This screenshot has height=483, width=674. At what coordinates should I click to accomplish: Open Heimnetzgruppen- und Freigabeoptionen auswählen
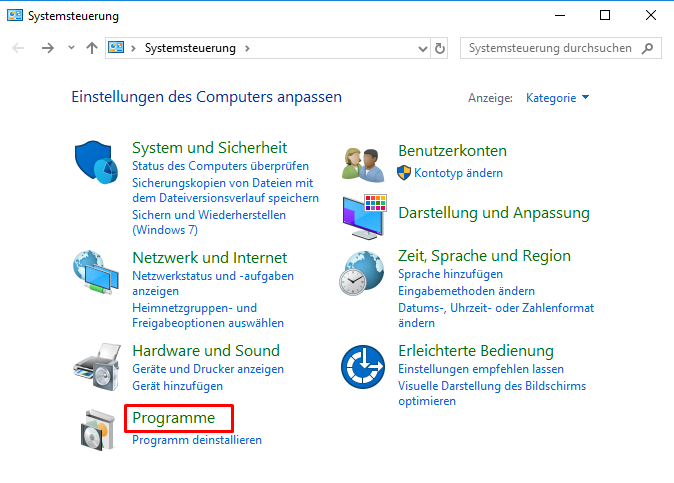click(x=208, y=315)
